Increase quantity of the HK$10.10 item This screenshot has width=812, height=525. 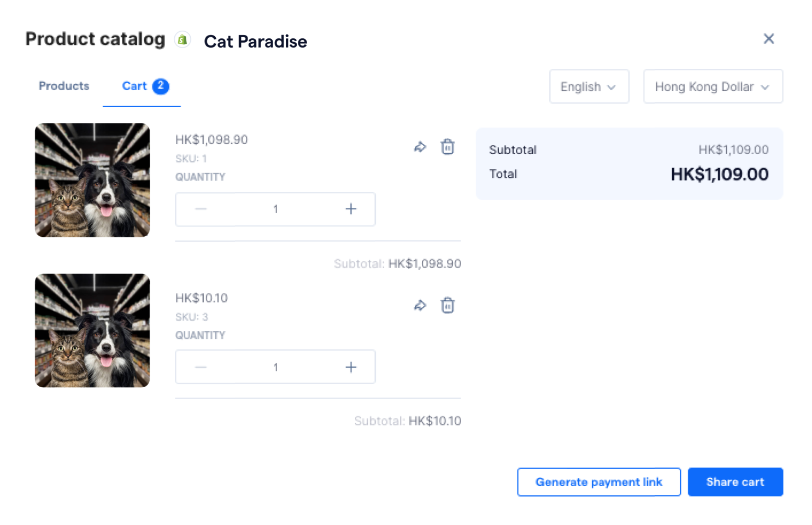(351, 367)
